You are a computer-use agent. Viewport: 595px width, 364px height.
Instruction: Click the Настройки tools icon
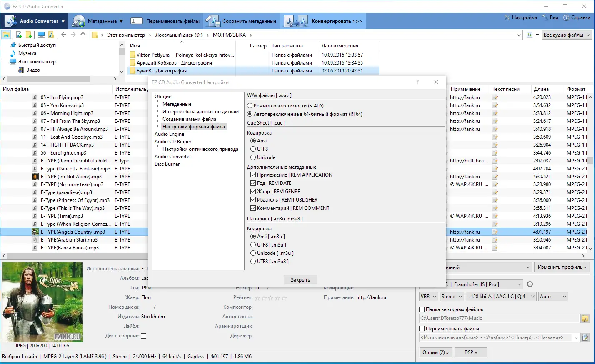tap(507, 17)
